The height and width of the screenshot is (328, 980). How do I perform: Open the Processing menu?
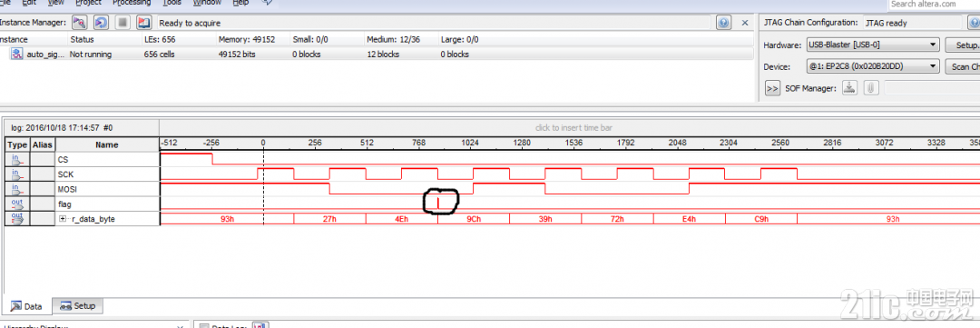[132, 3]
